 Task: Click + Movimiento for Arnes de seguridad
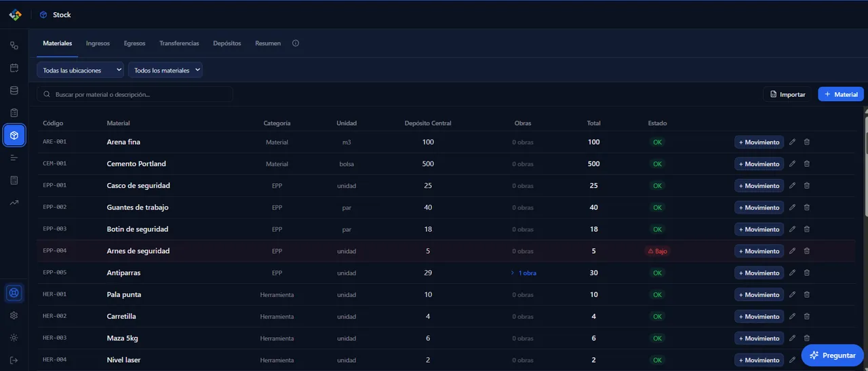coord(759,251)
